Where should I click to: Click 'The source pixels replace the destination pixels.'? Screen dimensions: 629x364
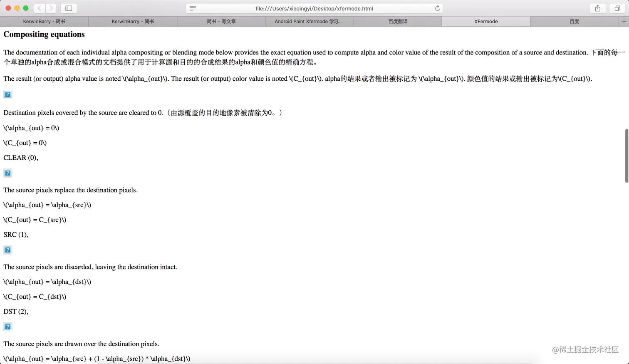pyautogui.click(x=71, y=190)
